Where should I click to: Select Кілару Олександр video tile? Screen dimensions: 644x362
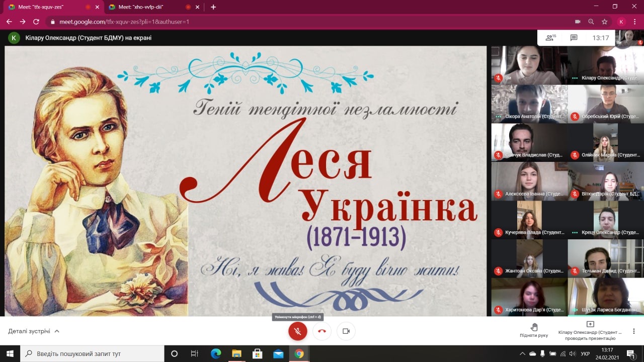606,65
